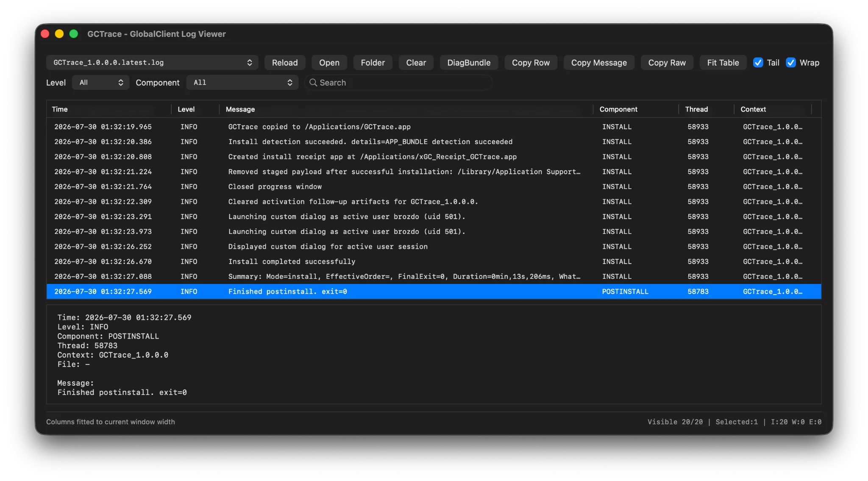Click the Reload button
The width and height of the screenshot is (868, 481).
285,63
